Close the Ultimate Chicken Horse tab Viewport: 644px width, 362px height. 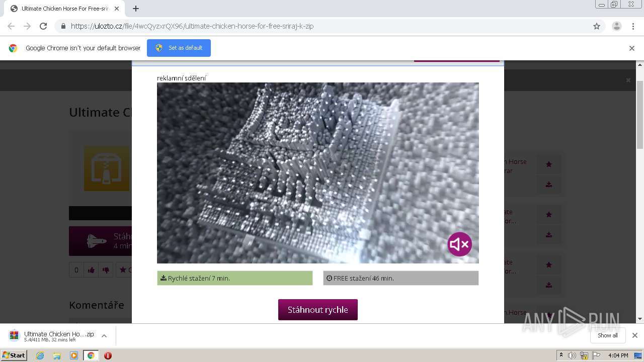tap(117, 9)
